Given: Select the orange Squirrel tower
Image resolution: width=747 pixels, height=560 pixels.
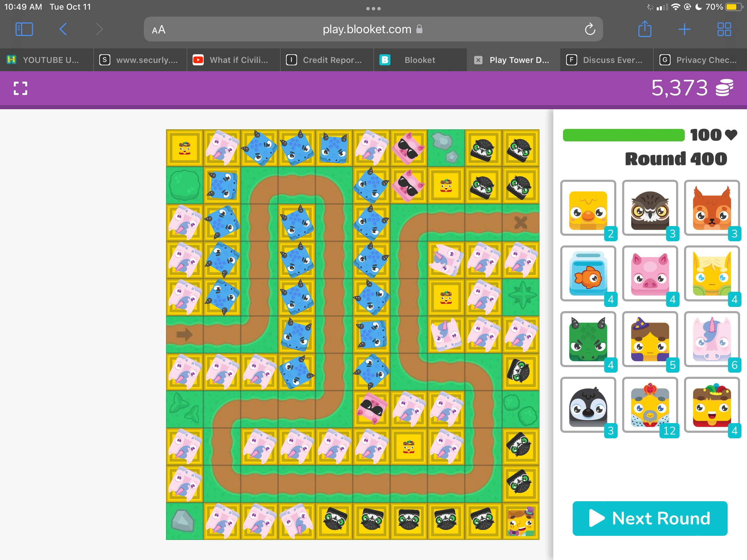Looking at the screenshot, I should pyautogui.click(x=712, y=208).
